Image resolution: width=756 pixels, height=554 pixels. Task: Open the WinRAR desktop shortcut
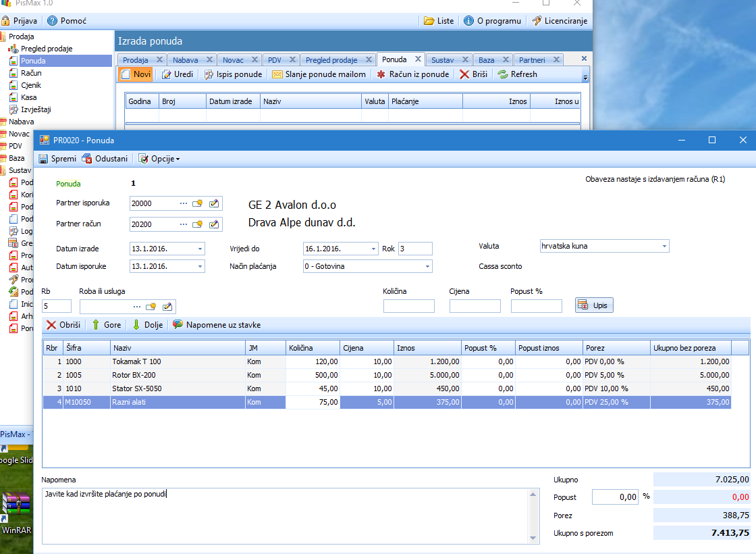(16, 514)
